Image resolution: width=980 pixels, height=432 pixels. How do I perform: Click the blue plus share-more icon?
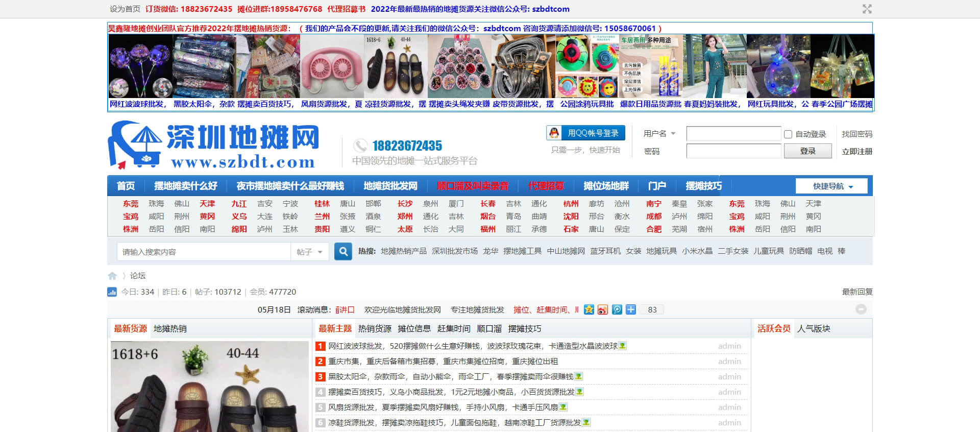631,309
